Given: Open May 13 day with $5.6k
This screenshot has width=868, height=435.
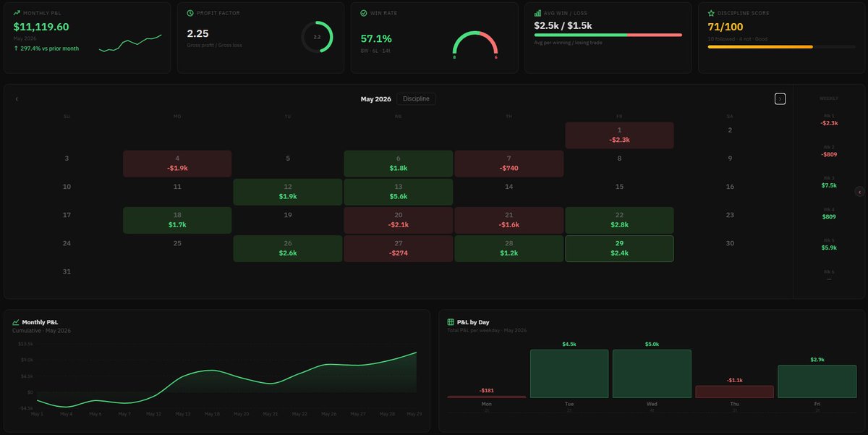Looking at the screenshot, I should pos(399,192).
